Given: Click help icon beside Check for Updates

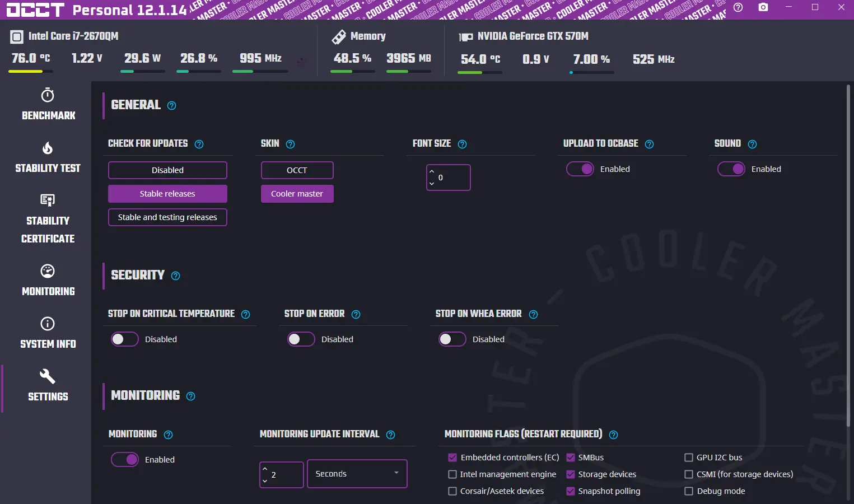Looking at the screenshot, I should tap(199, 144).
